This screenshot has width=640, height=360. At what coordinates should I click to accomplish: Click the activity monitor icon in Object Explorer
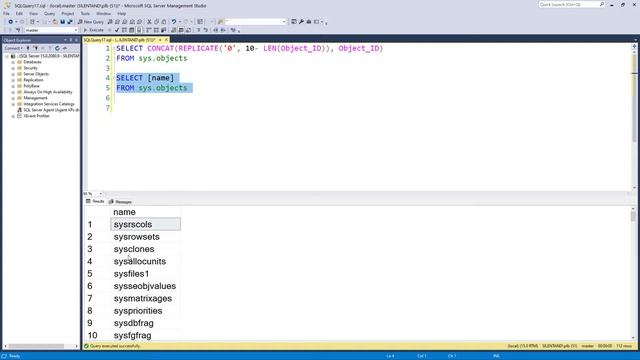coord(64,48)
